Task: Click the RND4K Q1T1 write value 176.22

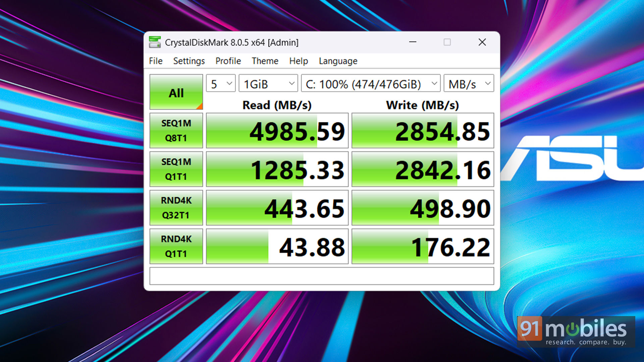Action: click(x=423, y=246)
